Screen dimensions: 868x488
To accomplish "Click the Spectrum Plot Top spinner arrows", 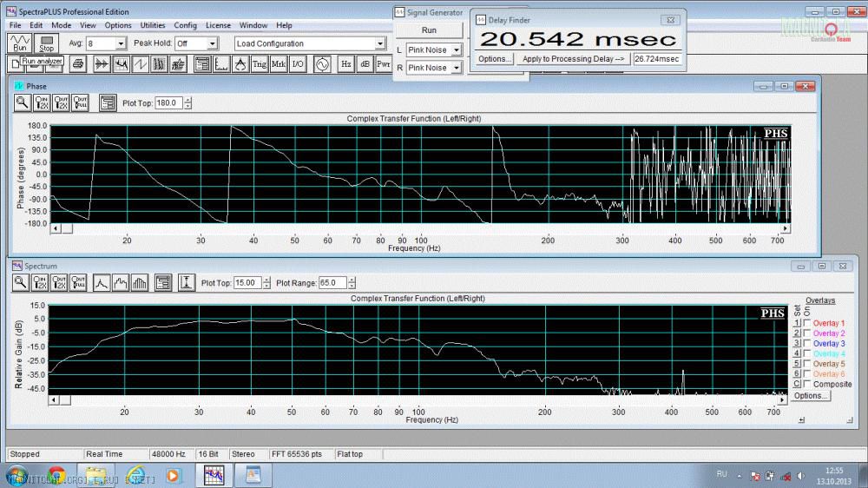I will coord(266,283).
